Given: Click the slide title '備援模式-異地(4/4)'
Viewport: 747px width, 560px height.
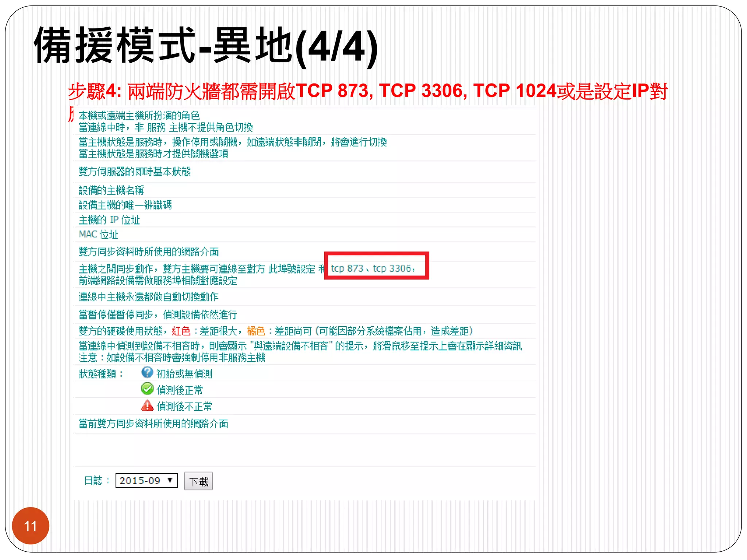Looking at the screenshot, I should 206,47.
